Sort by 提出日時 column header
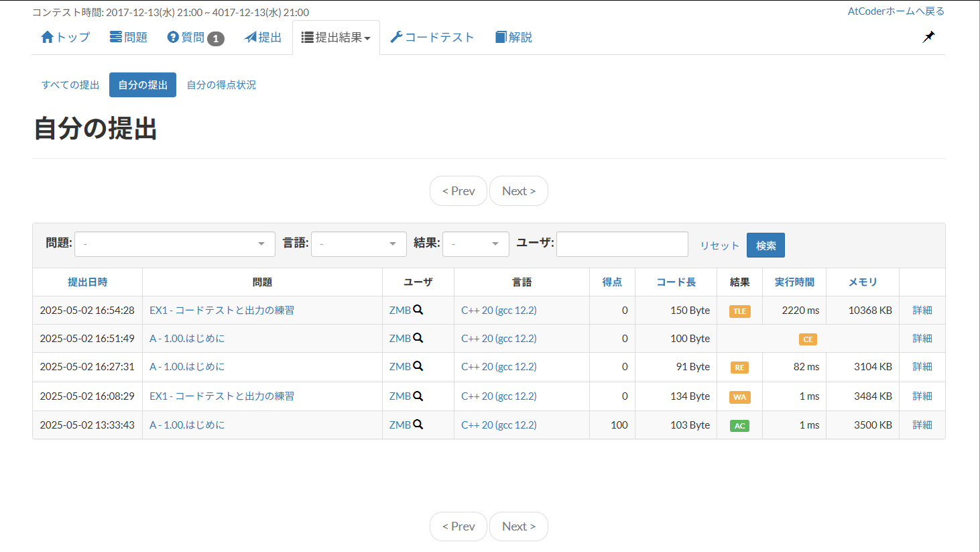 87,282
